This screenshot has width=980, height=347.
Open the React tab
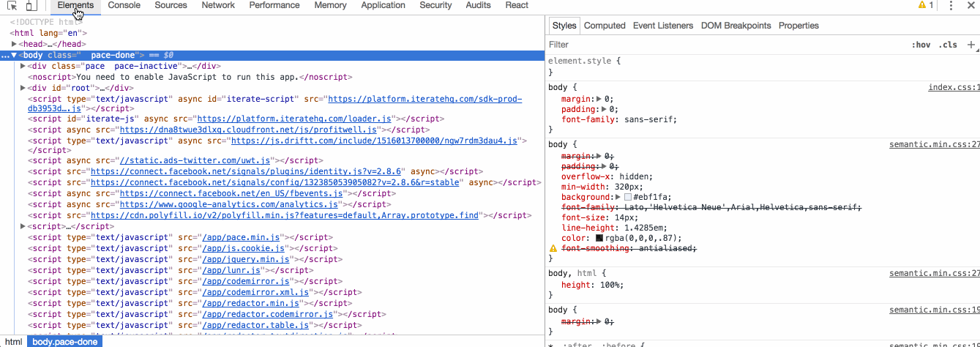pyautogui.click(x=517, y=5)
